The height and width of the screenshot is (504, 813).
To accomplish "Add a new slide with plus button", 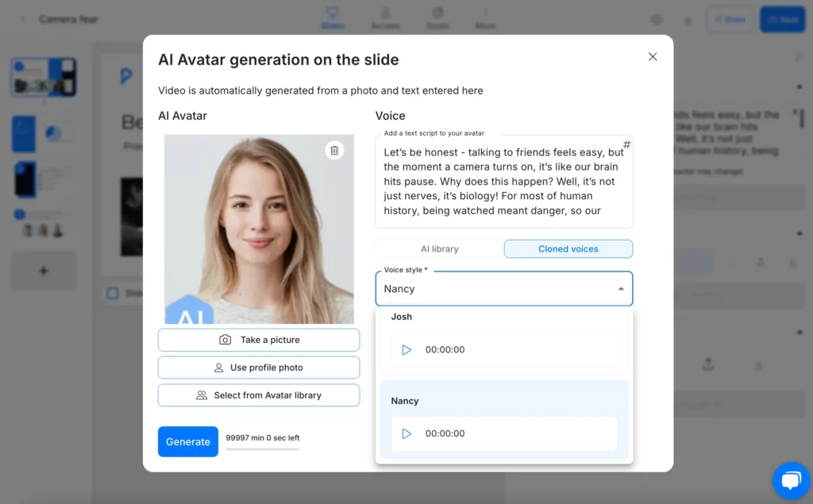I will (44, 271).
